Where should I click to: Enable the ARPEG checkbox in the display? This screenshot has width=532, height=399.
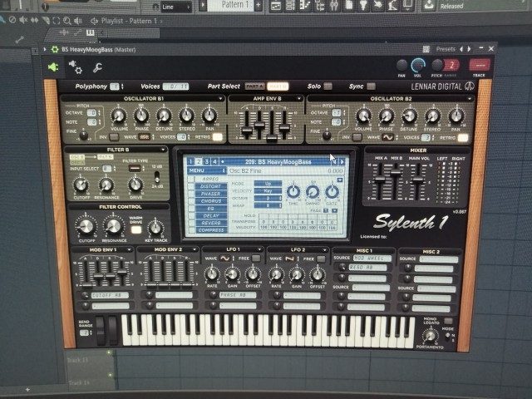tap(192, 179)
